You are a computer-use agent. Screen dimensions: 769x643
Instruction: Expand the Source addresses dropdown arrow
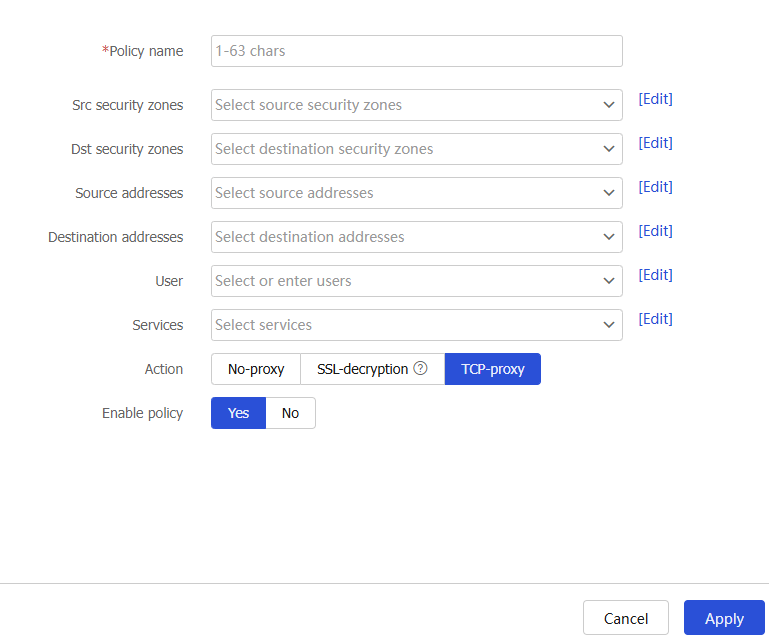pyautogui.click(x=609, y=193)
